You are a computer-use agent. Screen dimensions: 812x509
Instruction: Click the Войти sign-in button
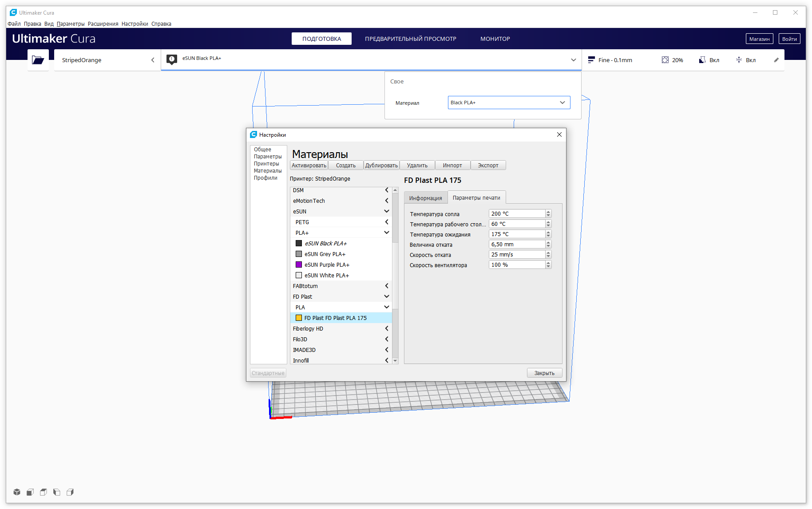click(789, 39)
